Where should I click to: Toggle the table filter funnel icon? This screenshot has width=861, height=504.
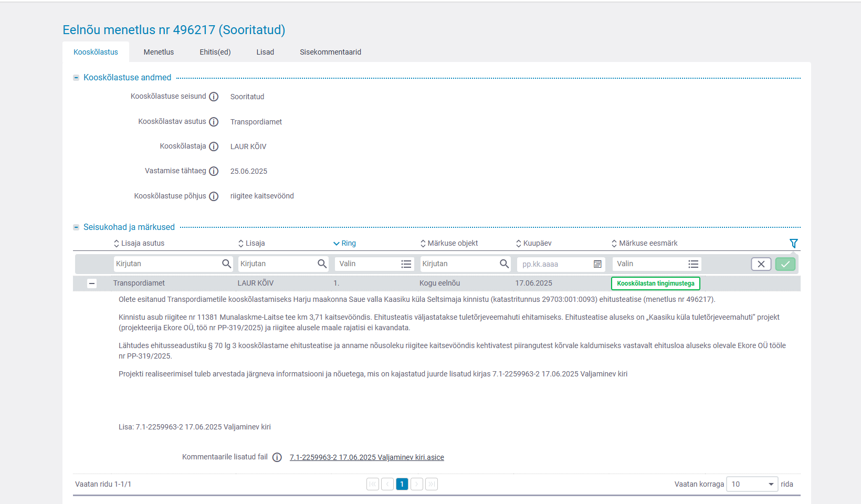pos(793,243)
